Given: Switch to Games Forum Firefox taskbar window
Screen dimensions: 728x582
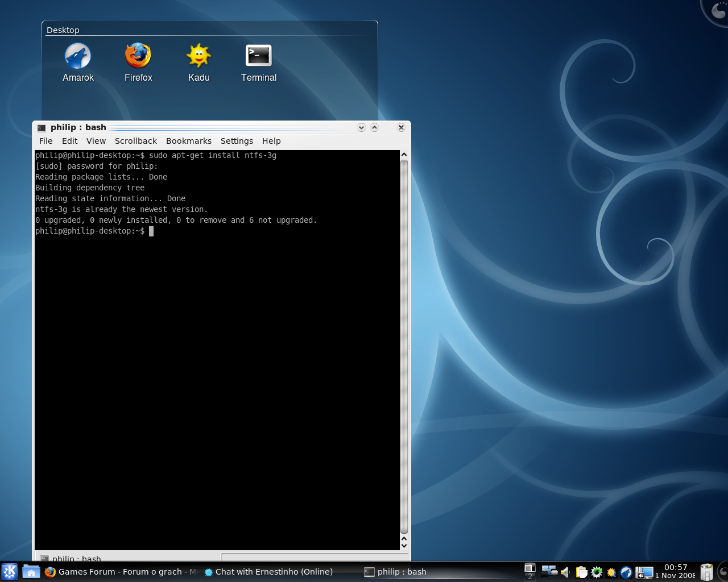Looking at the screenshot, I should click(x=122, y=572).
